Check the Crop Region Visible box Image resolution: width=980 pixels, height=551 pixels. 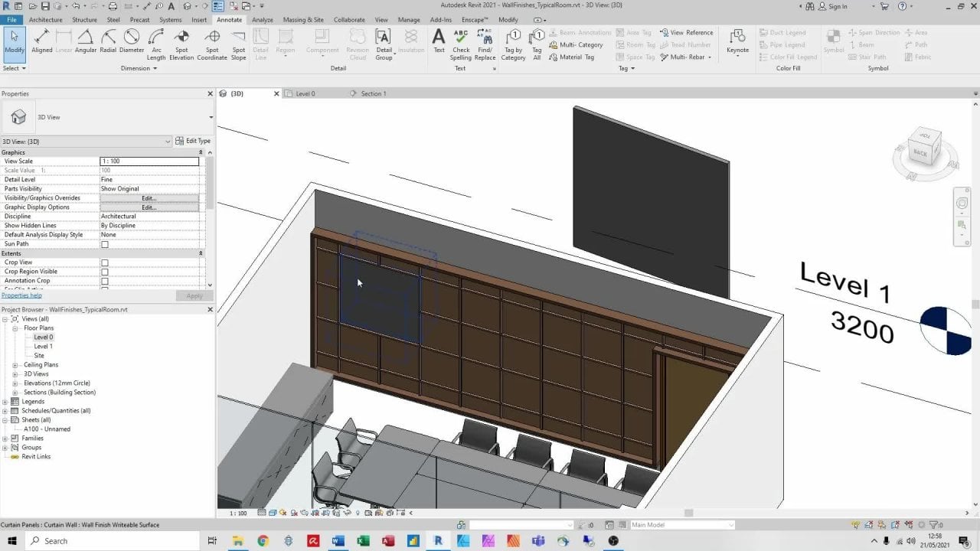[105, 272]
